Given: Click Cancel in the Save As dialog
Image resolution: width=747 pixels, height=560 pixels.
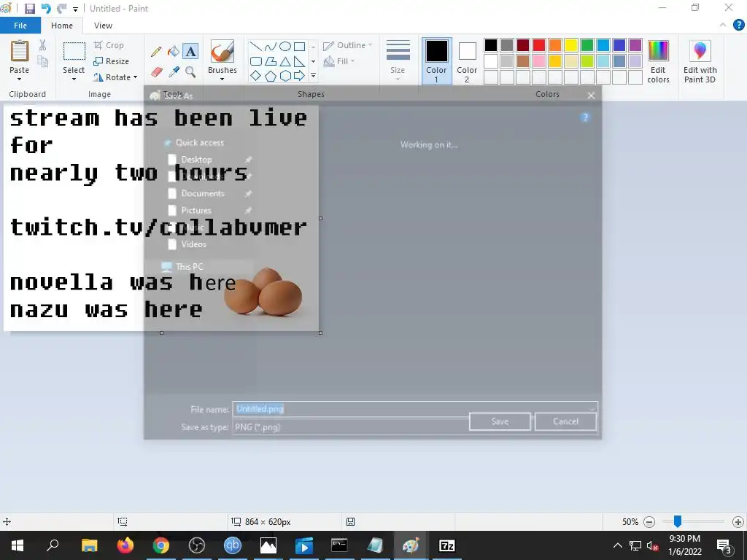Looking at the screenshot, I should coord(565,421).
